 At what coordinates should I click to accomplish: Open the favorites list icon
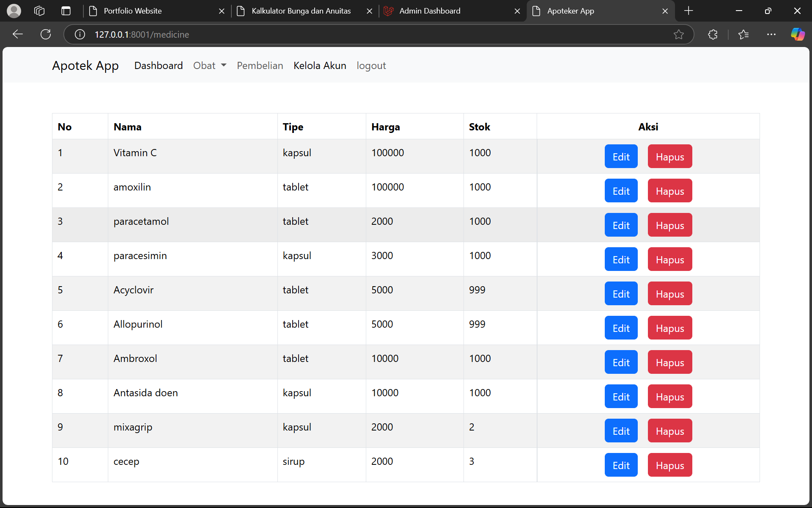[743, 34]
